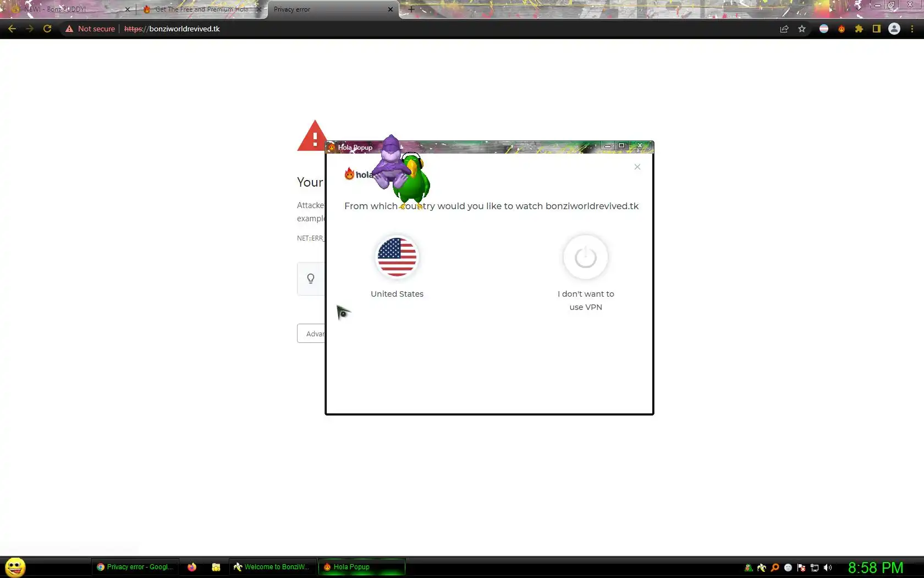Image resolution: width=924 pixels, height=578 pixels.
Task: Close the Privacy error tab
Action: 391,9
